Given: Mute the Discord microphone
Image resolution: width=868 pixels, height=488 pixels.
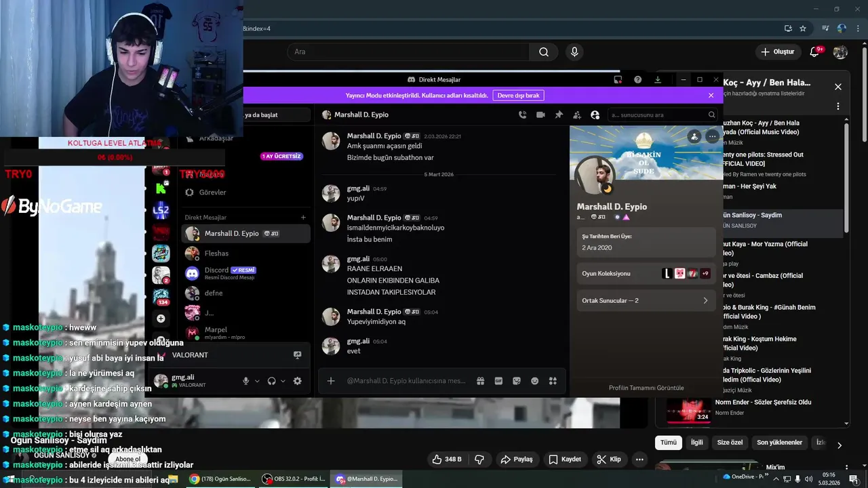Looking at the screenshot, I should point(246,381).
